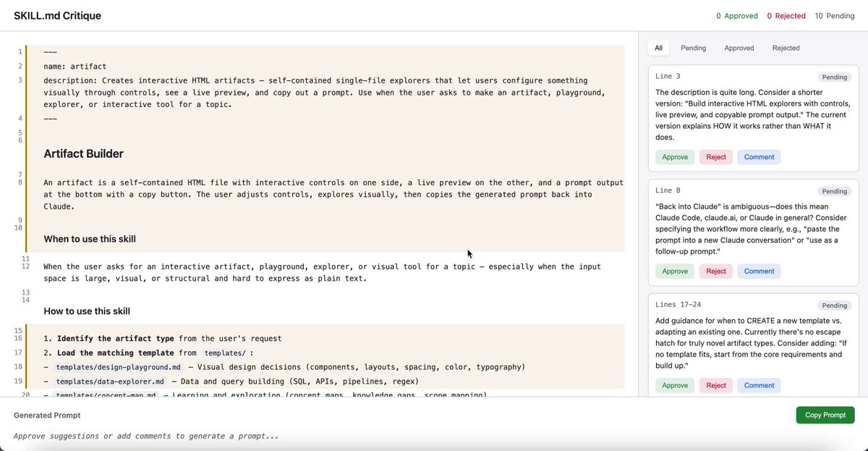Viewport: 868px width, 451px height.
Task: Click the 'Identify the artifact type' line
Action: point(162,338)
